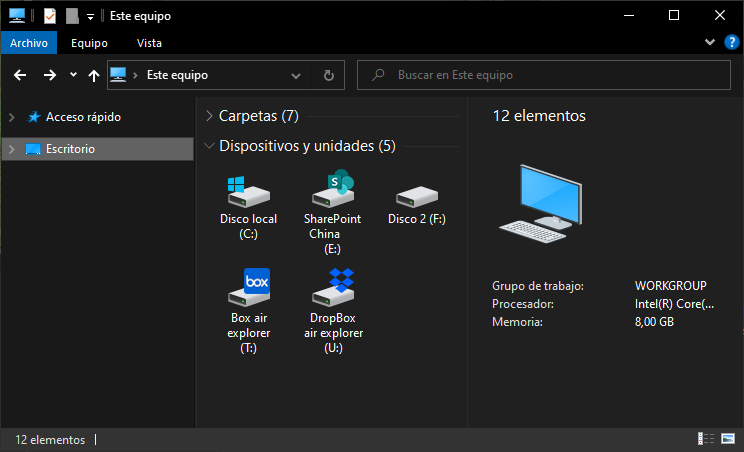Open the Equipo ribbon tab
The height and width of the screenshot is (452, 744).
click(x=89, y=43)
